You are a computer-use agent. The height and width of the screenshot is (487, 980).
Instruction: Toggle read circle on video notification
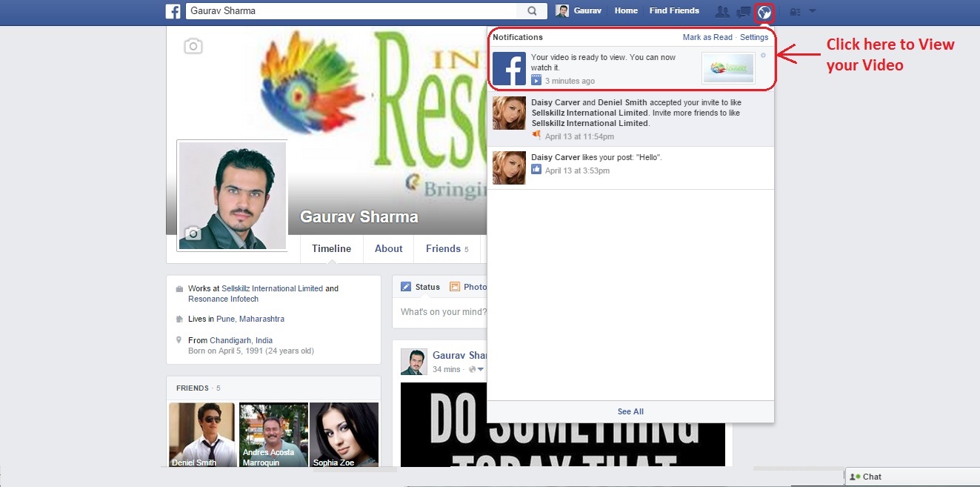764,56
